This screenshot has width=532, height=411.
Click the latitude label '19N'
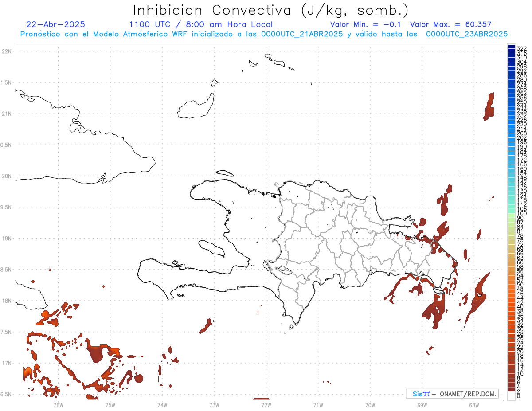tap(7, 239)
